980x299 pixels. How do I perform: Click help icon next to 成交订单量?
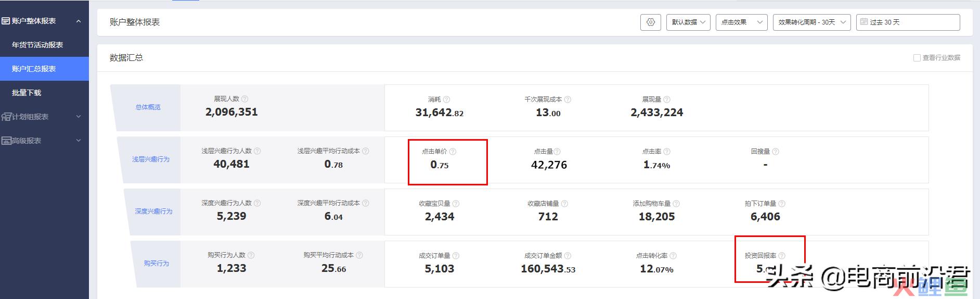click(456, 256)
